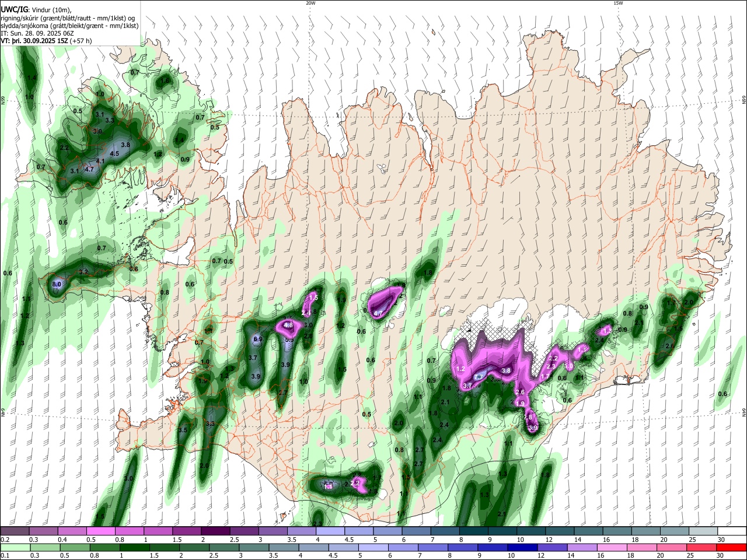This screenshot has width=747, height=560.
Task: Click the '8.0' precipitation value on the map
Action: [x=57, y=284]
